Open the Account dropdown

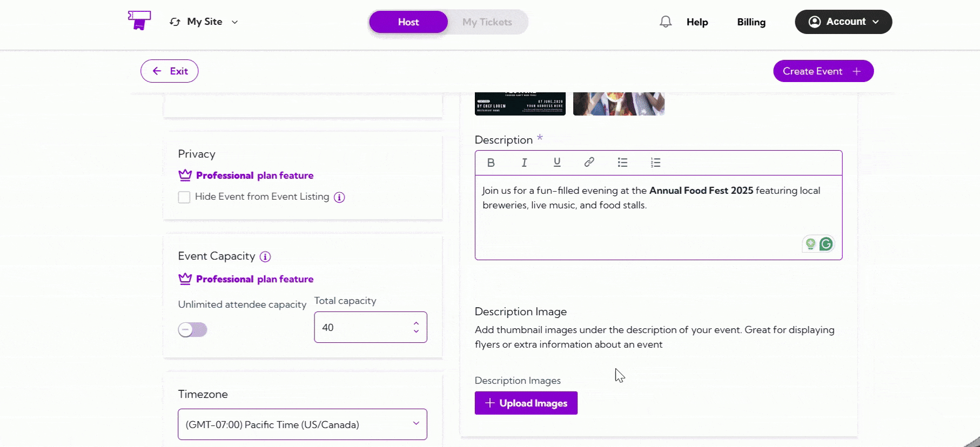click(x=843, y=22)
